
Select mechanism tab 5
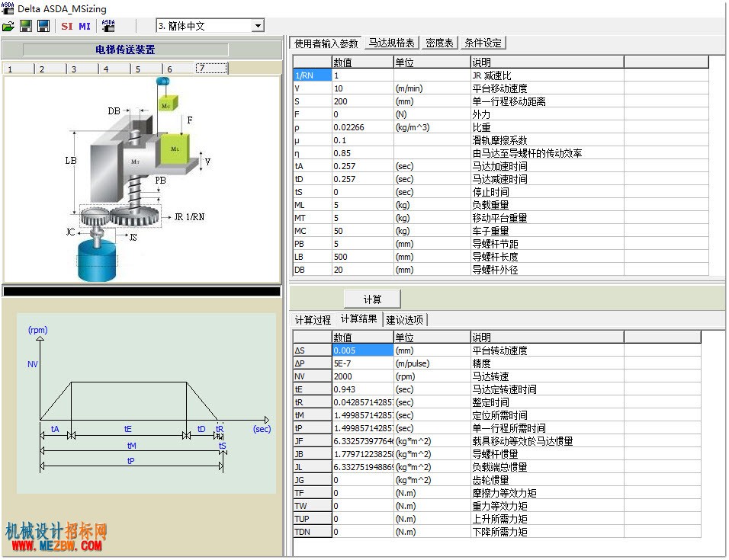pyautogui.click(x=146, y=69)
